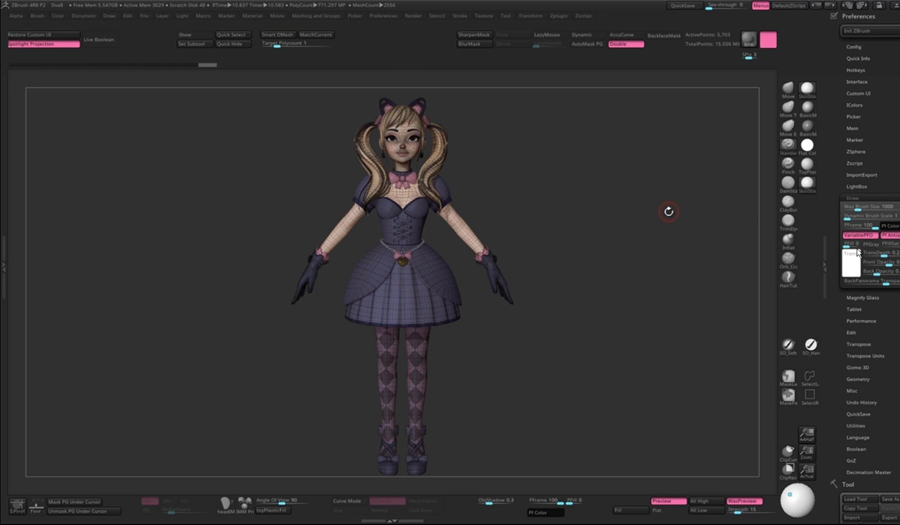
Task: Expand the Gizmo 3D preferences section
Action: pyautogui.click(x=858, y=367)
